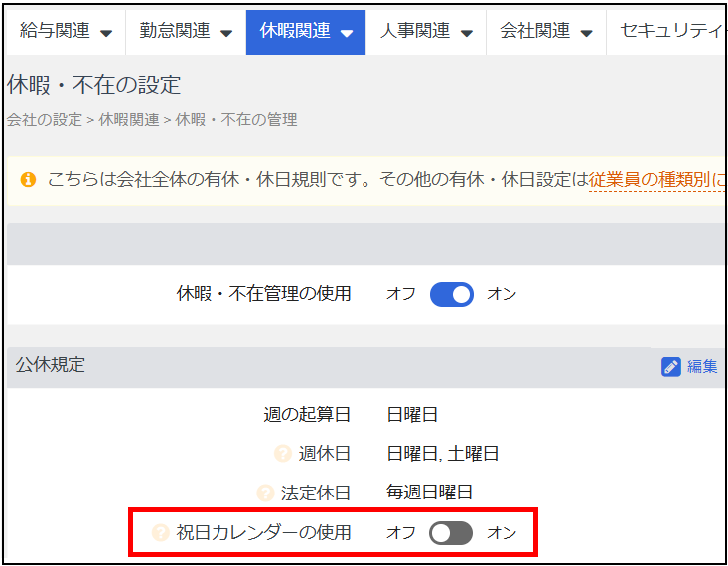
Task: Toggle the 休暇・不在管理の使用 switch
Action: pyautogui.click(x=451, y=294)
